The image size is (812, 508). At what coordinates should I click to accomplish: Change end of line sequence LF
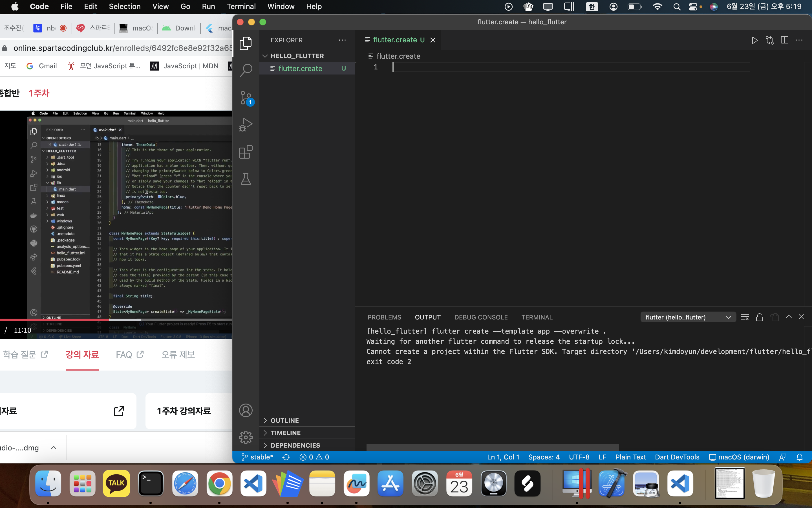(x=602, y=457)
